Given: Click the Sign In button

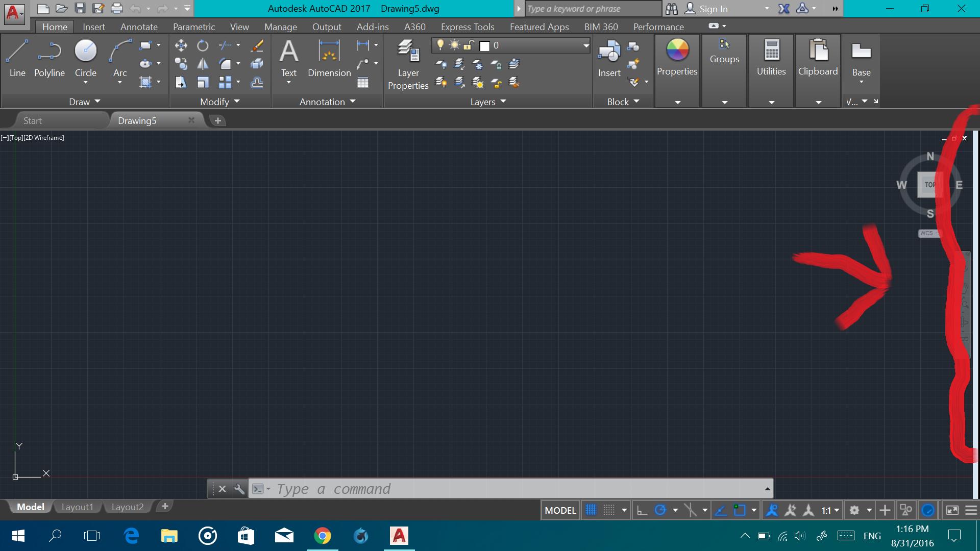Looking at the screenshot, I should point(713,9).
